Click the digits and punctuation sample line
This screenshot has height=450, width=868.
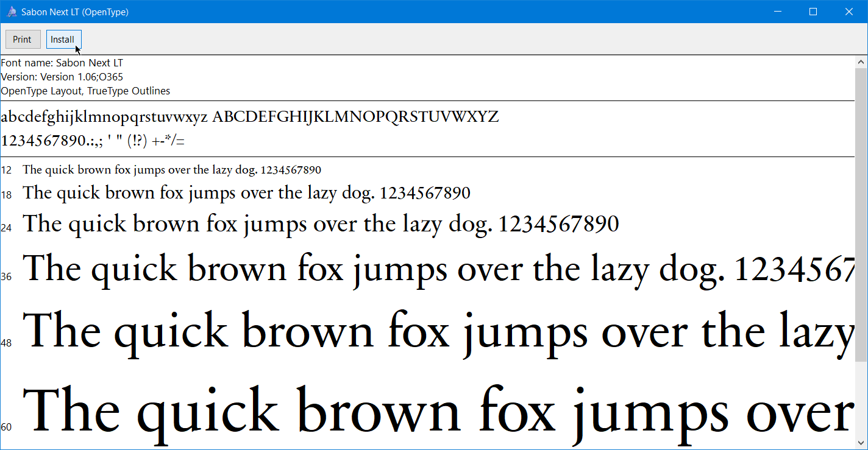(x=93, y=141)
